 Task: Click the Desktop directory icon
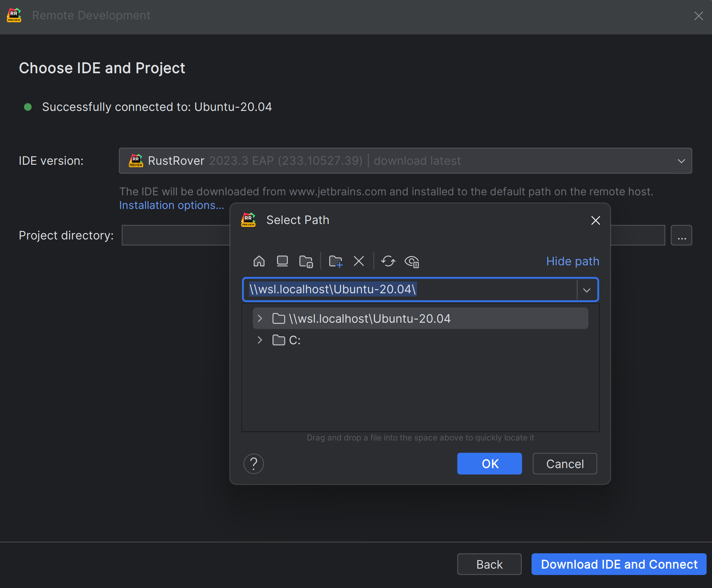pos(282,261)
